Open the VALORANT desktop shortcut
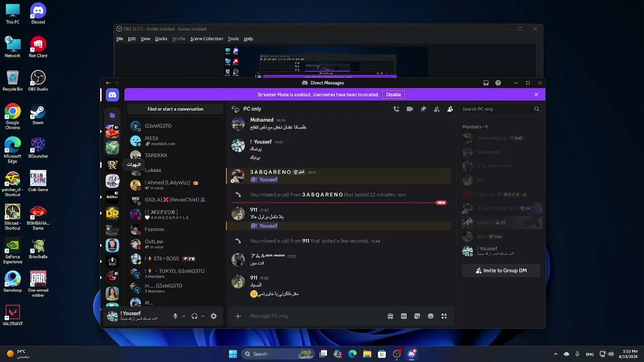The image size is (644, 362). pos(13,315)
